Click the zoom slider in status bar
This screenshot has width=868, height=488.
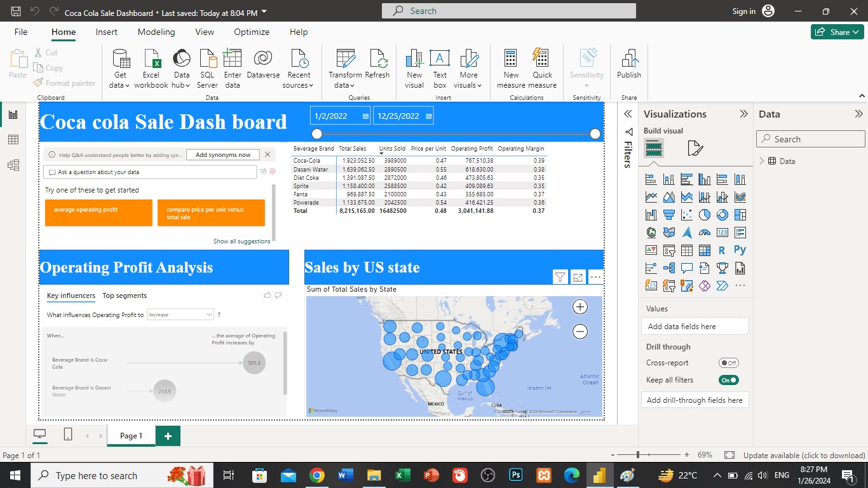click(x=648, y=455)
